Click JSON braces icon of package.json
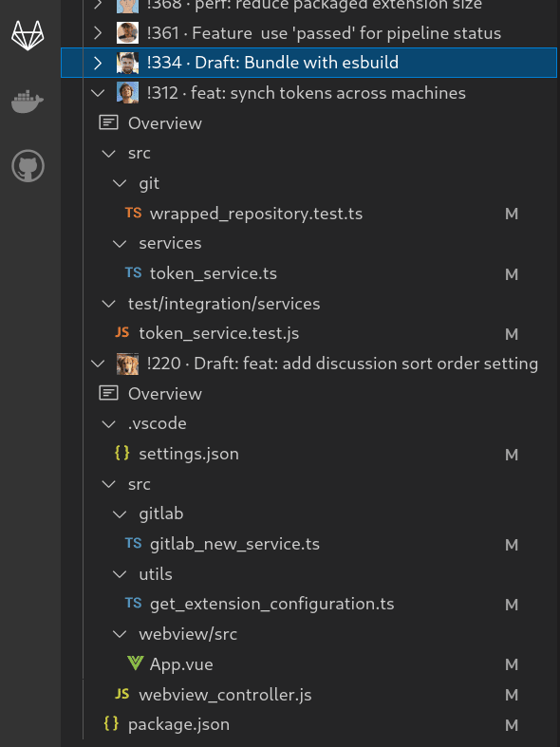The height and width of the screenshot is (747, 560). coord(111,723)
